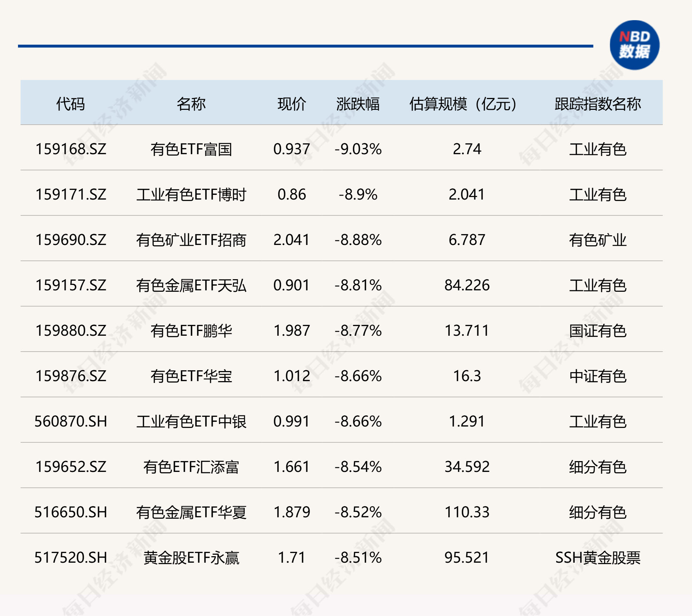This screenshot has width=692, height=616.
Task: Select the name 工业有色ETF博时
Action: pos(191,195)
